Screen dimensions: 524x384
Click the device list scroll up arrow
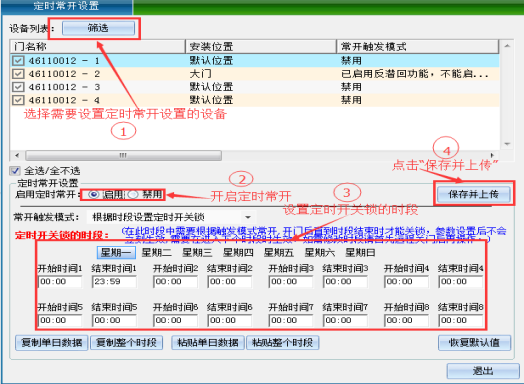(507, 46)
